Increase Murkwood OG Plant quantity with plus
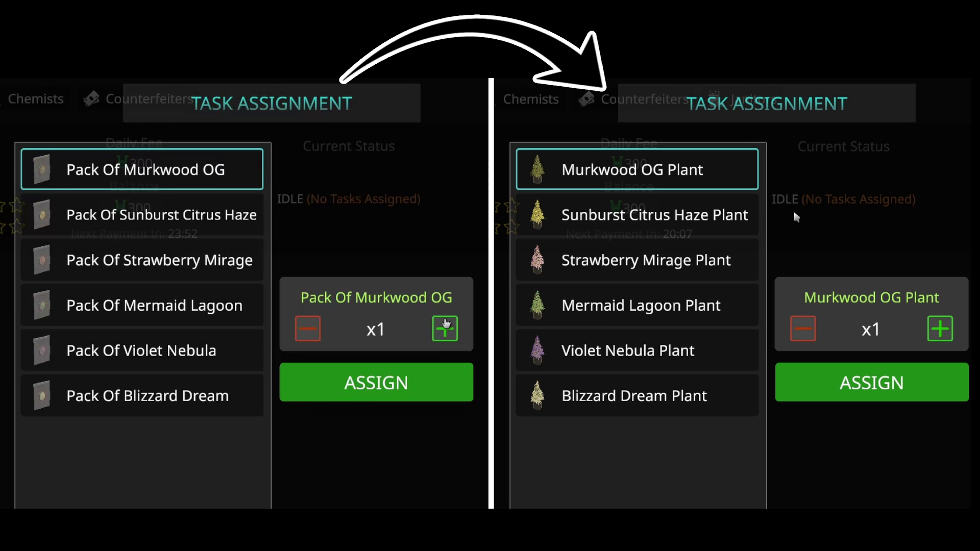Image resolution: width=980 pixels, height=551 pixels. coord(940,329)
